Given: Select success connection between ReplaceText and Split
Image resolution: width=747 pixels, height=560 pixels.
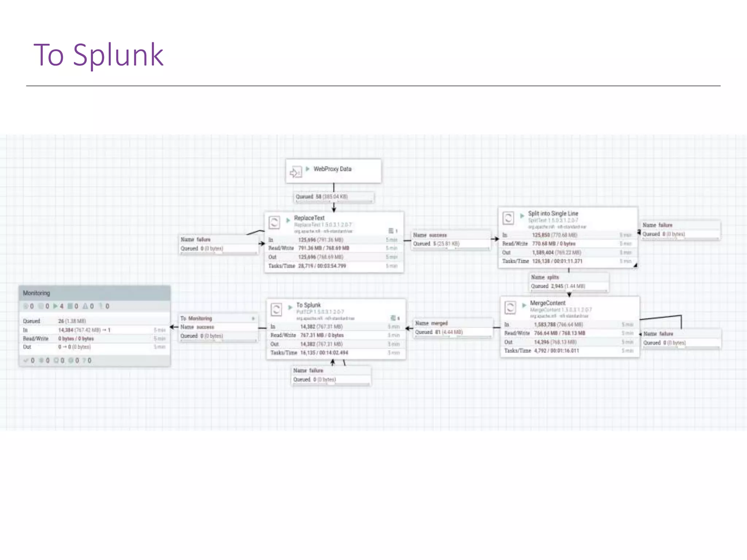Looking at the screenshot, I should [x=450, y=240].
